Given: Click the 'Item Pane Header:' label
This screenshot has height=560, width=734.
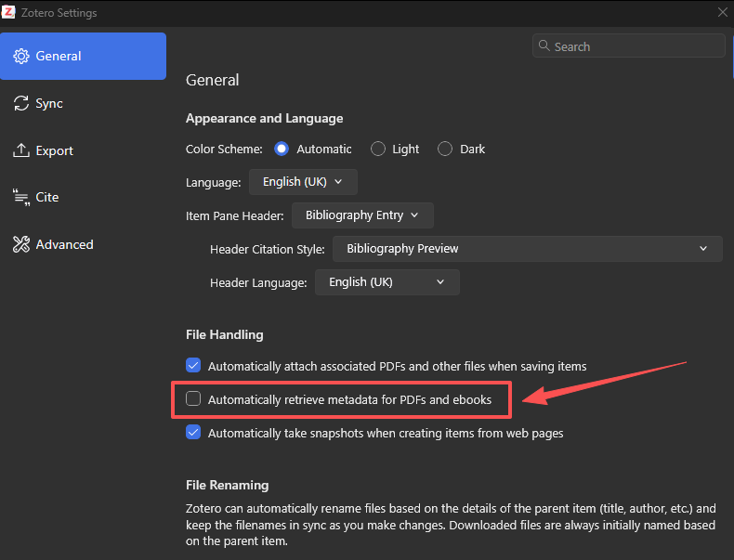Looking at the screenshot, I should pyautogui.click(x=234, y=216).
